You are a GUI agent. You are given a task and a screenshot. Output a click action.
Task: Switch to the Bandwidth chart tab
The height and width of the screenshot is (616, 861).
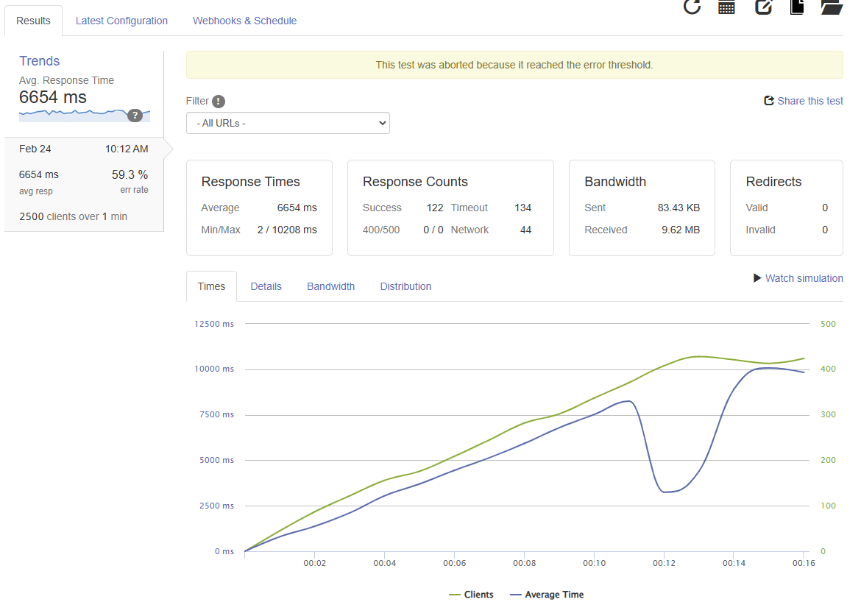tap(330, 286)
